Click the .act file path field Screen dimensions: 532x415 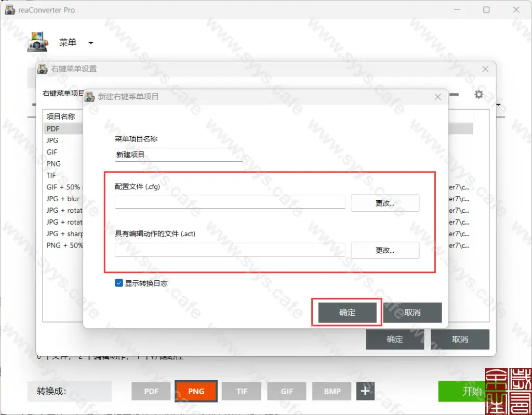click(x=230, y=250)
